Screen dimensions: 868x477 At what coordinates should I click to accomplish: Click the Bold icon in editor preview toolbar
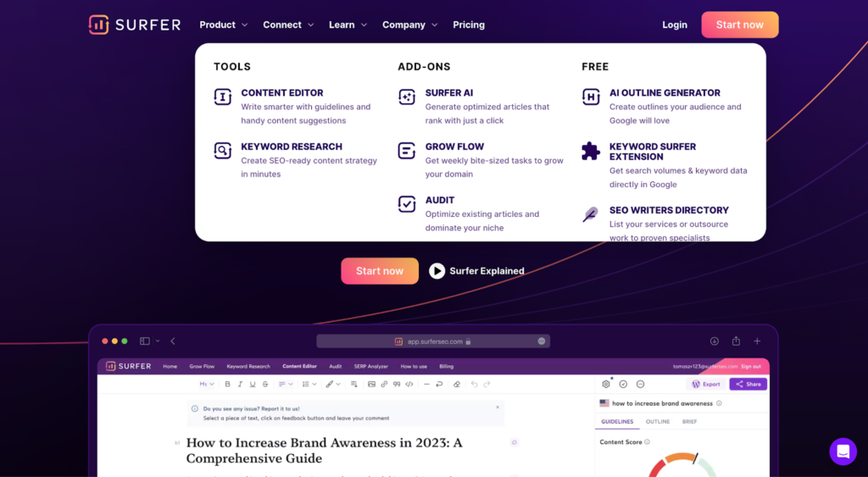pos(227,384)
